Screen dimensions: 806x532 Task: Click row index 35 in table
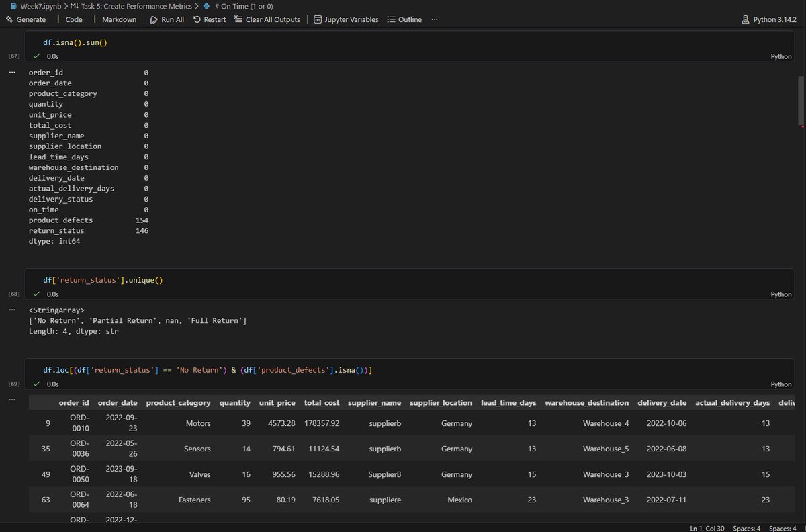(x=46, y=449)
